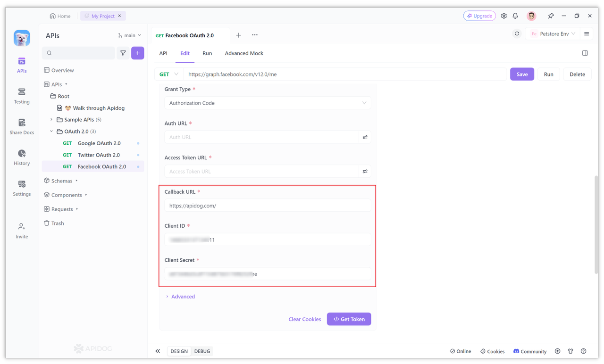Click the Online status indicator
The image size is (604, 364).
[x=461, y=351]
